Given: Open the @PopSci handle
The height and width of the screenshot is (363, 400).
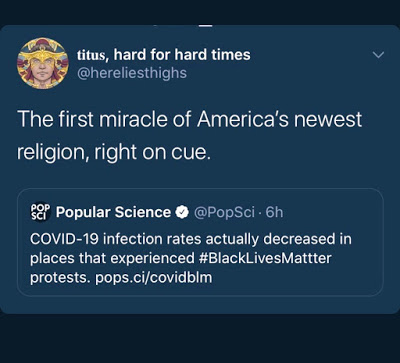Looking at the screenshot, I should pyautogui.click(x=224, y=212).
